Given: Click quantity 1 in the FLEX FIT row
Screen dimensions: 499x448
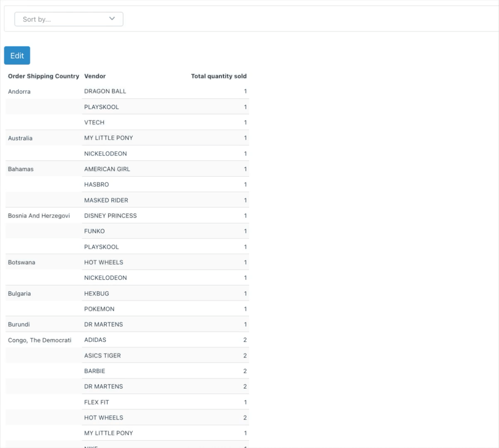Looking at the screenshot, I should [245, 402].
